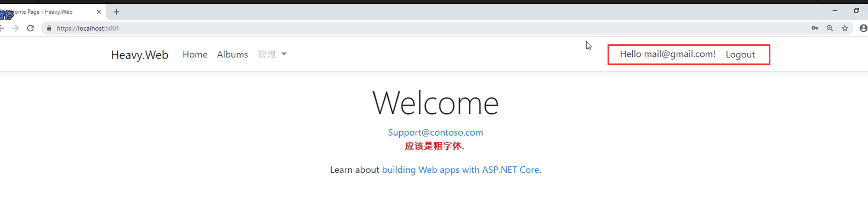The height and width of the screenshot is (209, 868).
Task: Expand the 管理 dropdown menu
Action: click(273, 54)
